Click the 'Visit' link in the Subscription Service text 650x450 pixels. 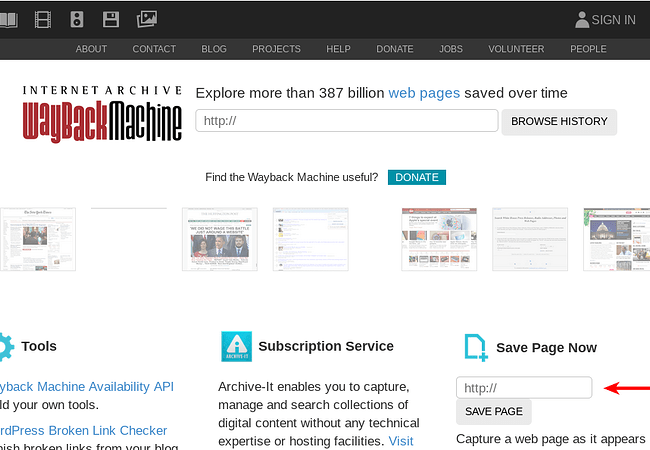(x=400, y=441)
